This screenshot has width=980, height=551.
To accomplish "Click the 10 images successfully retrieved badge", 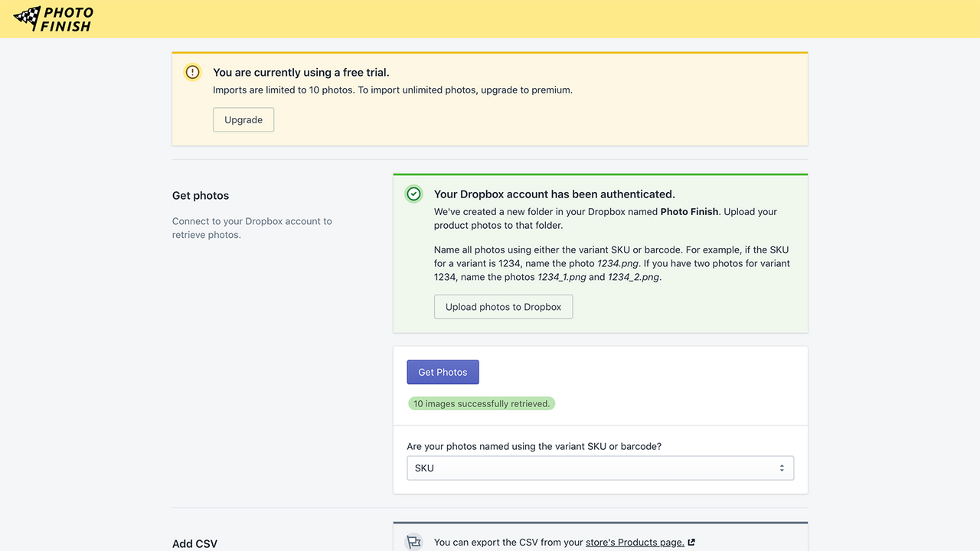I will point(482,403).
